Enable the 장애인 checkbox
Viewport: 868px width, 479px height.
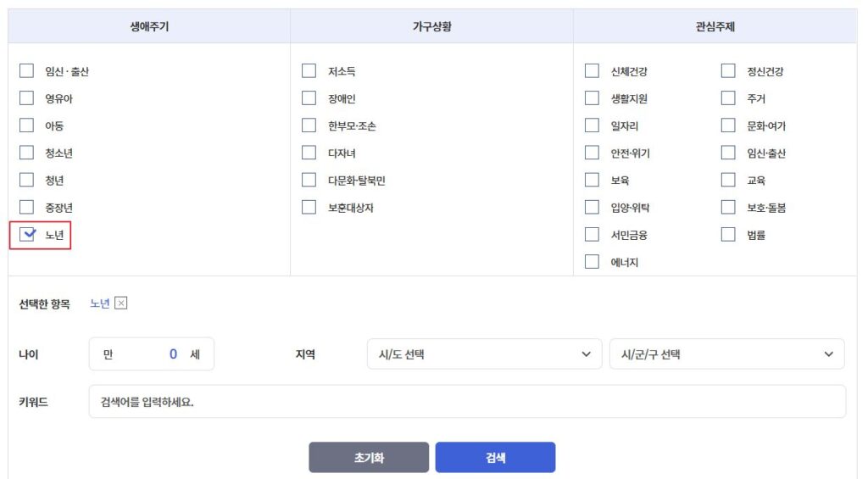[x=309, y=98]
